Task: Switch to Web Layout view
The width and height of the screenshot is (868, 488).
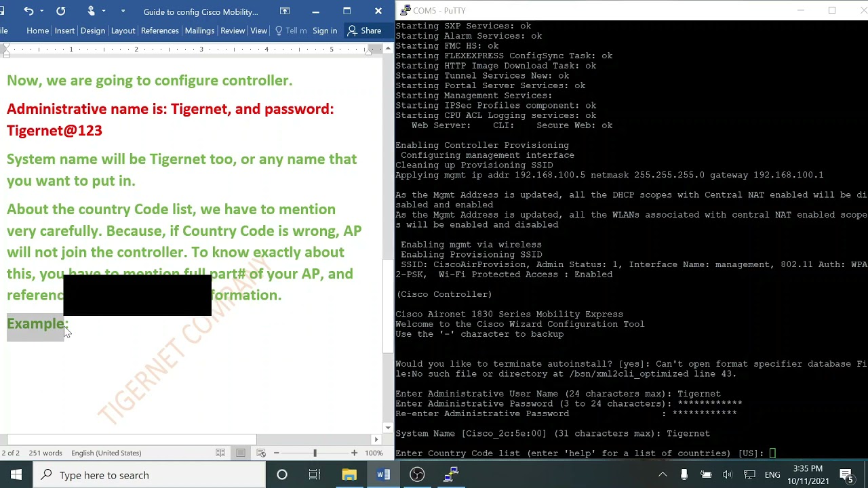Action: (261, 453)
